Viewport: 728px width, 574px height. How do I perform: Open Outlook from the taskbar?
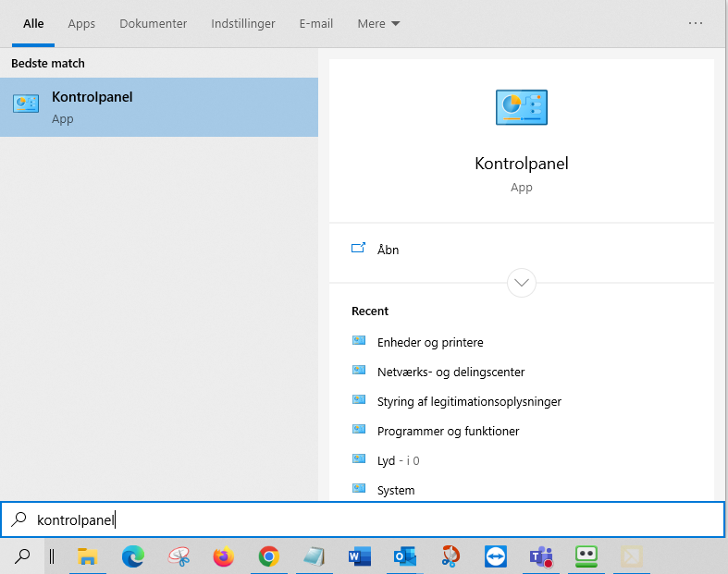(405, 556)
